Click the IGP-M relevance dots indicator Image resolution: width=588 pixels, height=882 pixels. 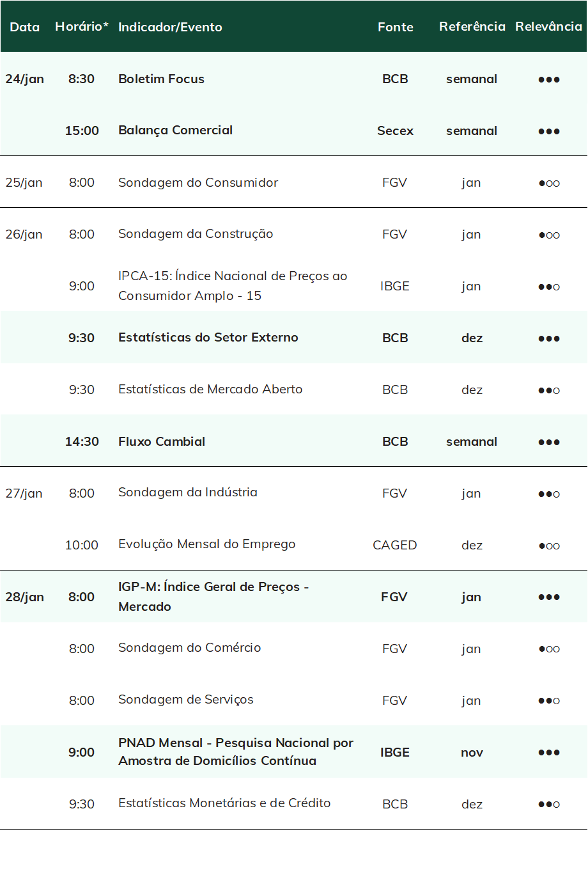click(549, 597)
